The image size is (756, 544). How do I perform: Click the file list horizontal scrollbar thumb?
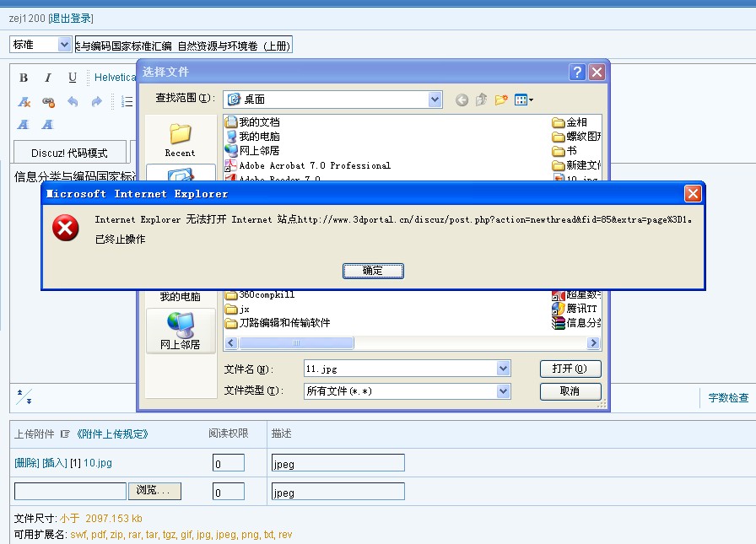[x=296, y=342]
